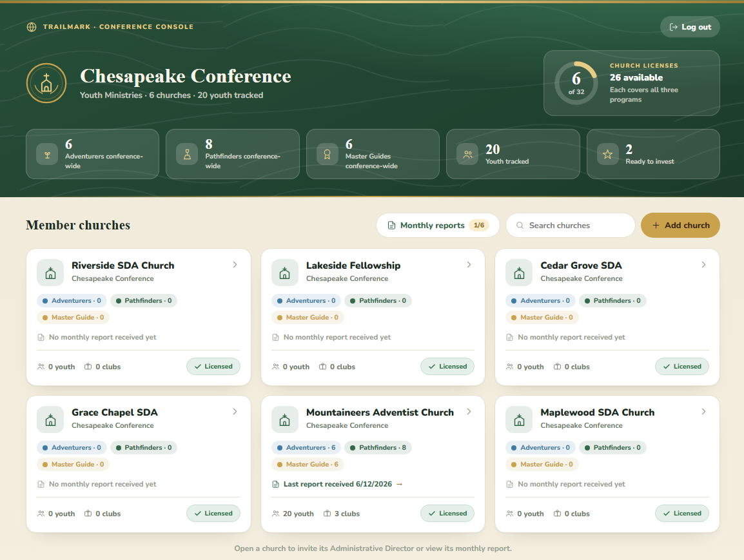The width and height of the screenshot is (744, 560).
Task: Click the clubs icon on Mountaineers card
Action: coord(328,514)
